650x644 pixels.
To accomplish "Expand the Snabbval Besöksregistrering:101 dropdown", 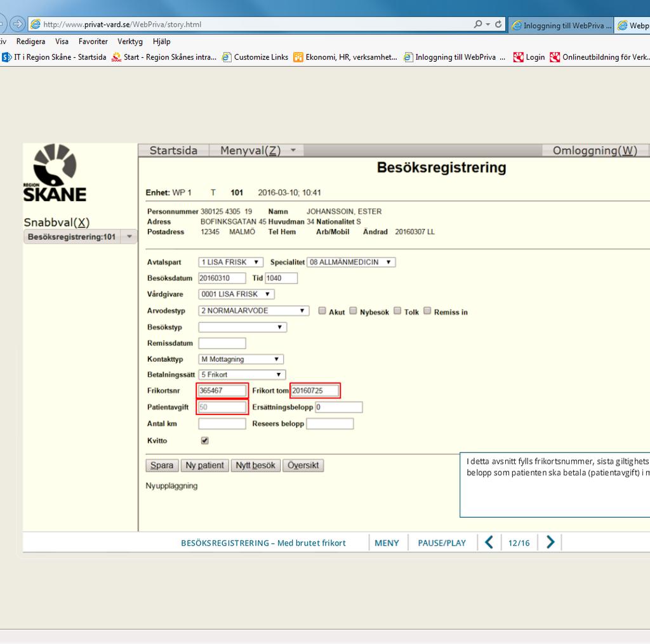I will [129, 237].
